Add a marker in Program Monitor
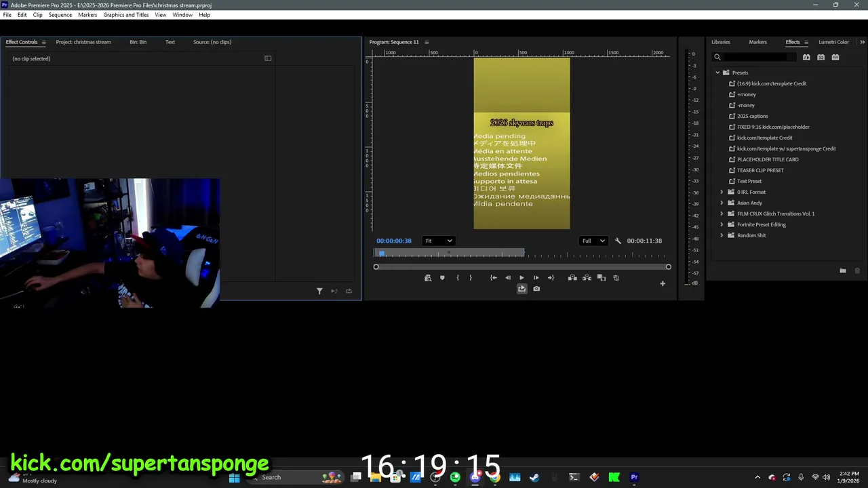868x488 pixels. point(442,278)
